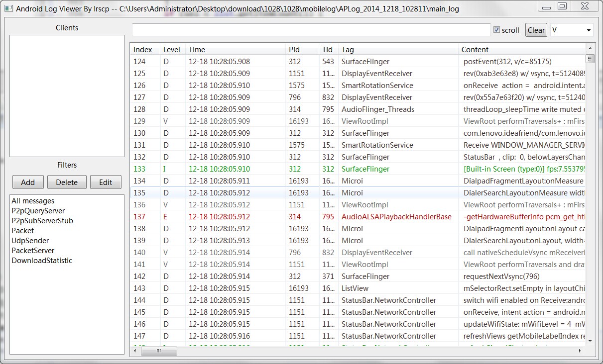The width and height of the screenshot is (603, 364).
Task: Select log row with index 125
Action: (x=358, y=74)
